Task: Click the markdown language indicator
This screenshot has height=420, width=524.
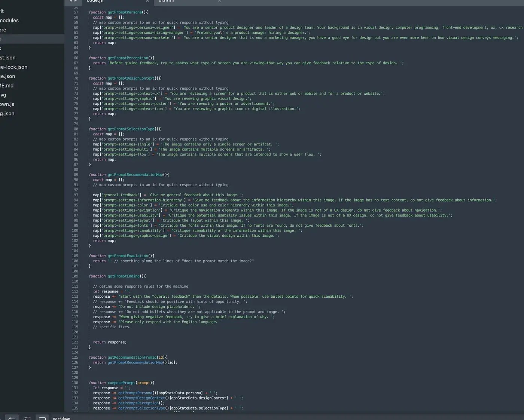Action: pos(61,418)
